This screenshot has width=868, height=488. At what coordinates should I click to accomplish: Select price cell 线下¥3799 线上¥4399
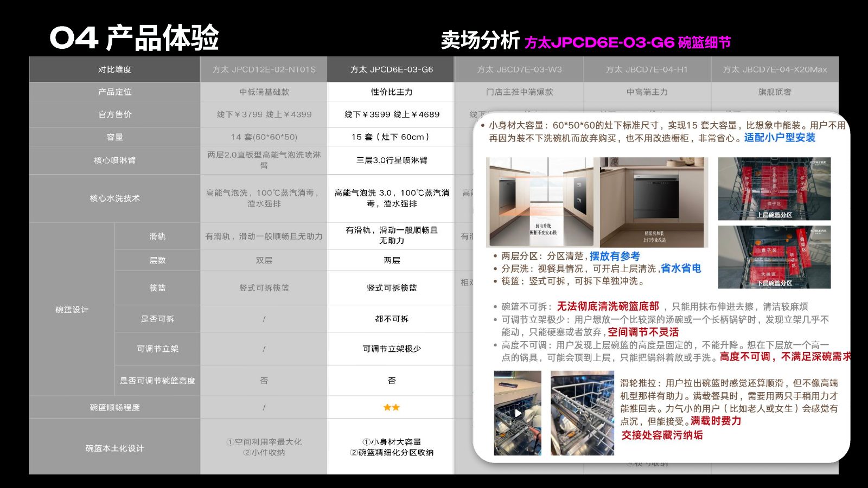264,114
